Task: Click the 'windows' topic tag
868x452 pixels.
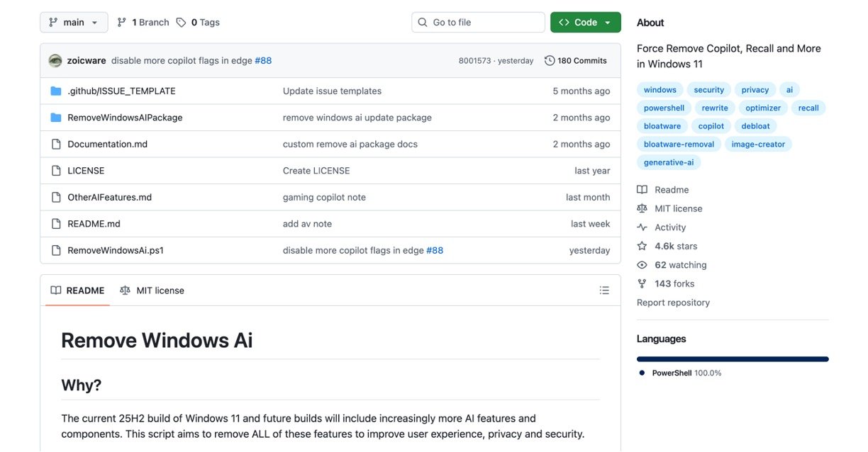Action: click(660, 90)
